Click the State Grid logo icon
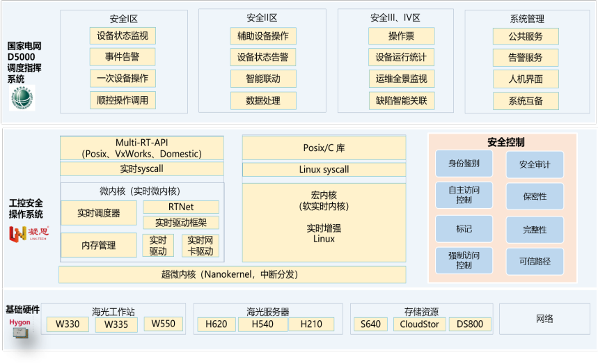 (x=22, y=97)
